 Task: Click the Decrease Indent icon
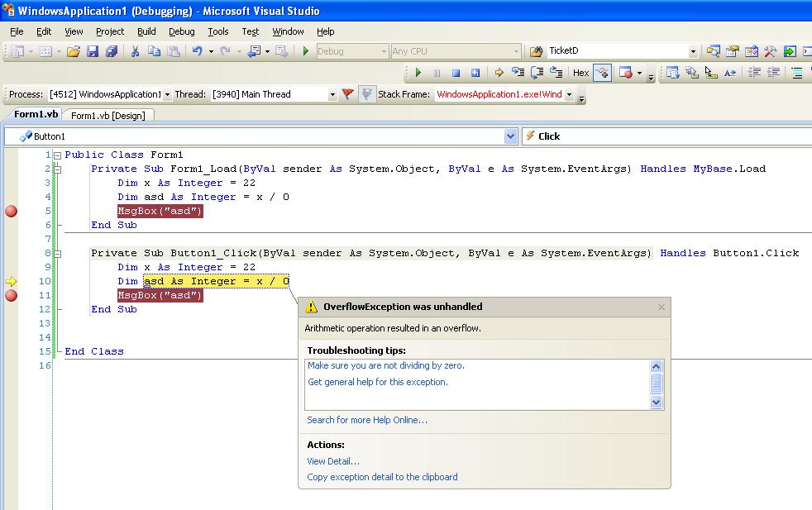754,73
